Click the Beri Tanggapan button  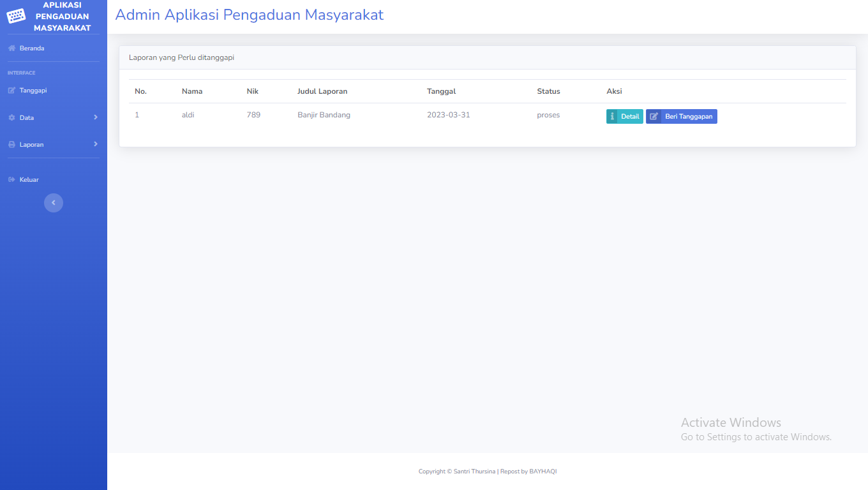pos(682,117)
